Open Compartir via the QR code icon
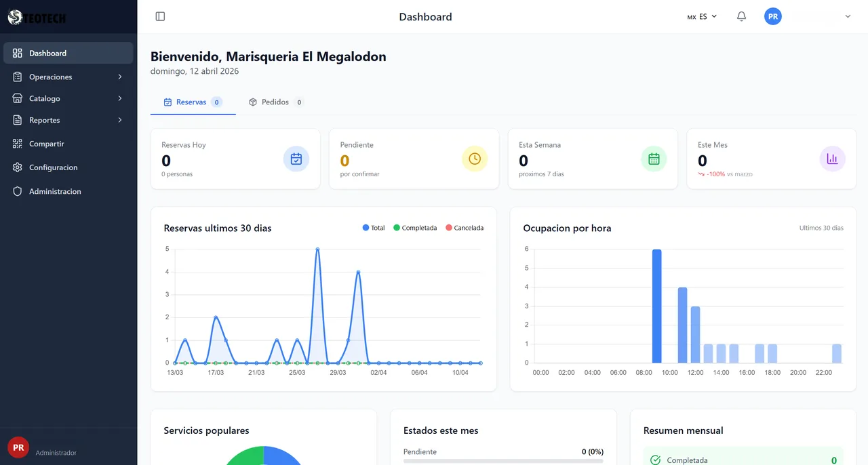 [x=16, y=144]
